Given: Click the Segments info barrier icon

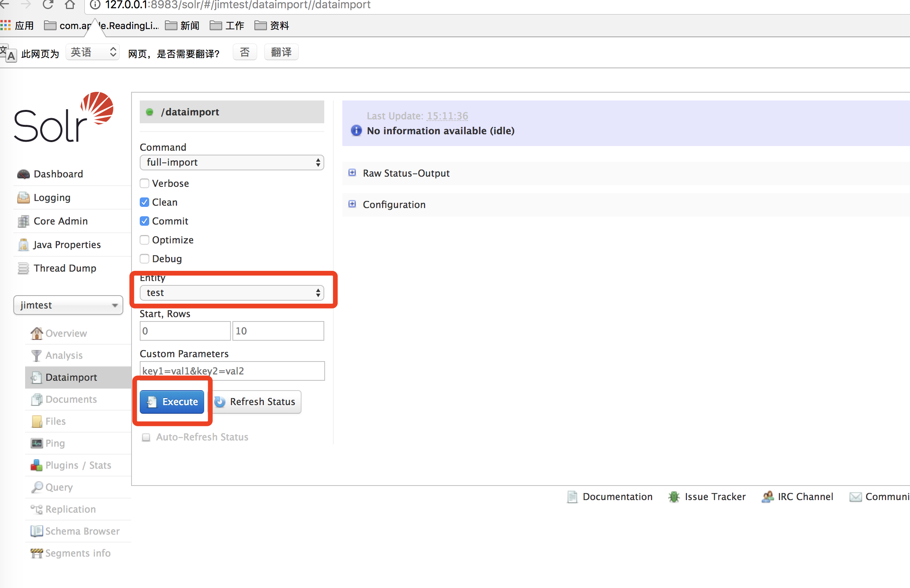Looking at the screenshot, I should point(37,553).
